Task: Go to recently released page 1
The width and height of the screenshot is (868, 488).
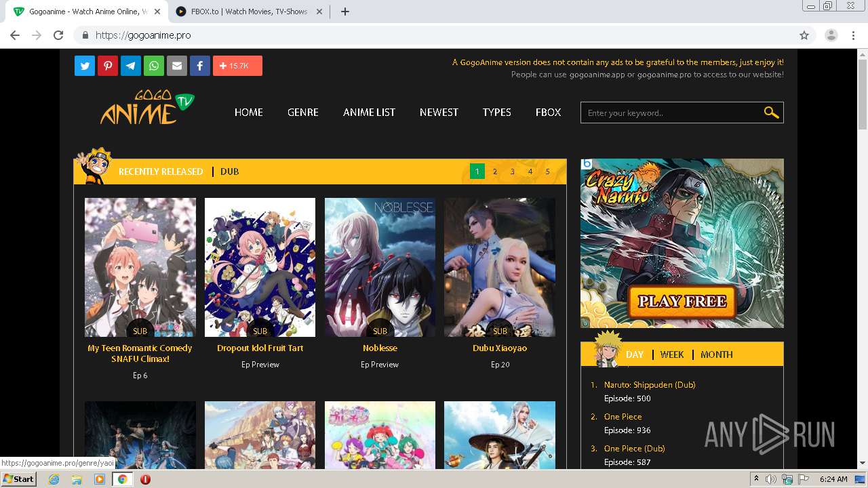Action: click(x=477, y=171)
